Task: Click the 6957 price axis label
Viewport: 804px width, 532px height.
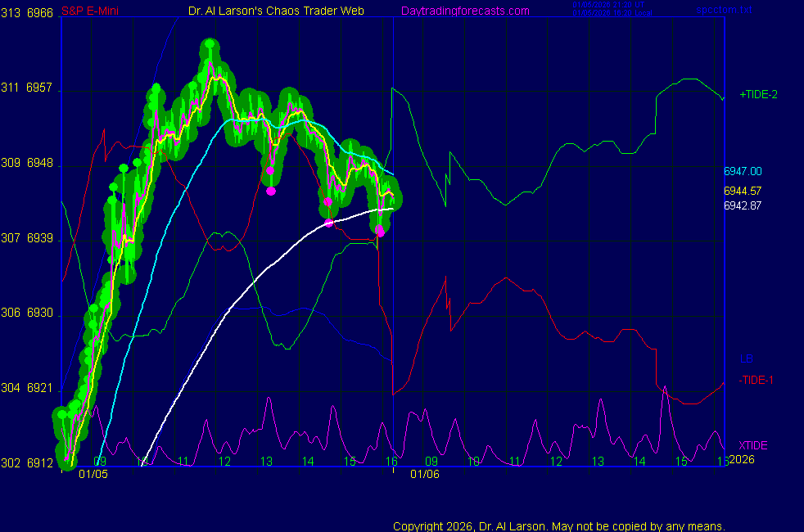Action: point(39,88)
